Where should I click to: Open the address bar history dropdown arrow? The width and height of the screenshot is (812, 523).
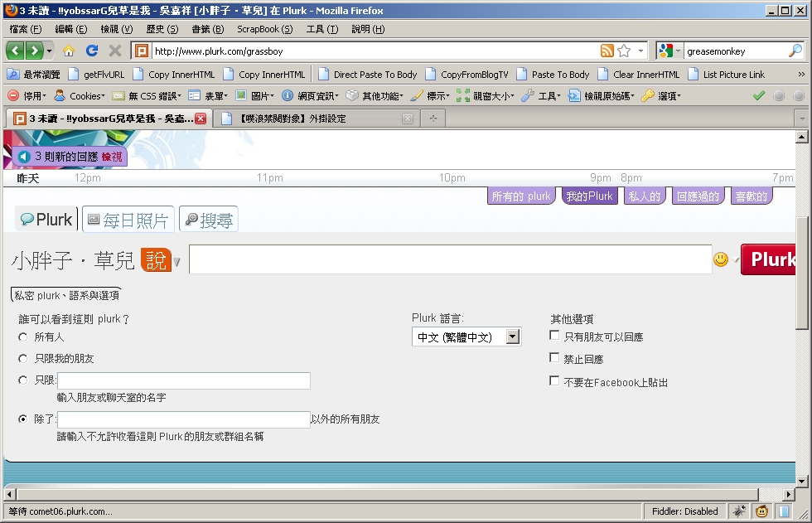(641, 51)
